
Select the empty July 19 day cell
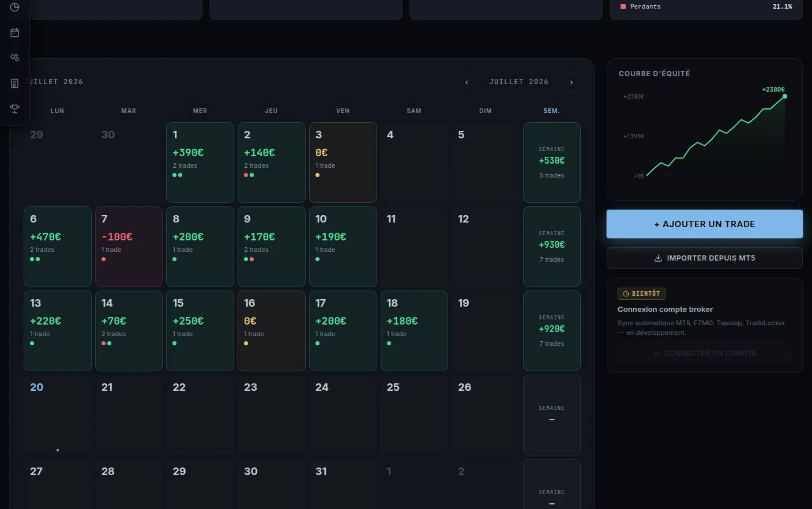[x=486, y=331]
